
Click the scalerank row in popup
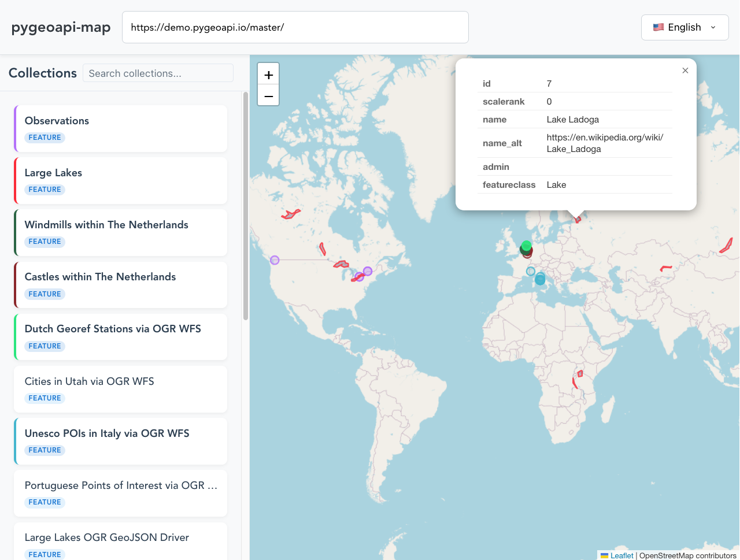click(575, 102)
